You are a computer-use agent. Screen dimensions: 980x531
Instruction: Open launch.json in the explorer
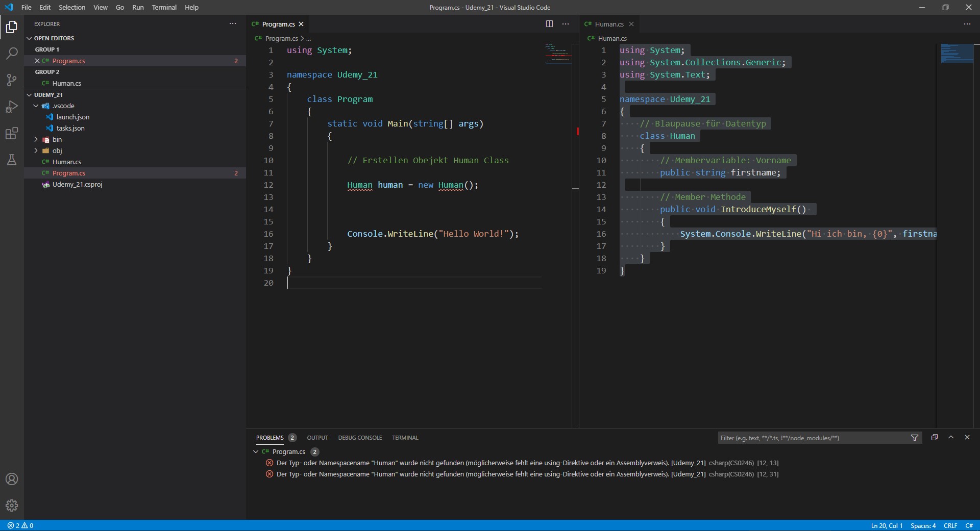(72, 117)
